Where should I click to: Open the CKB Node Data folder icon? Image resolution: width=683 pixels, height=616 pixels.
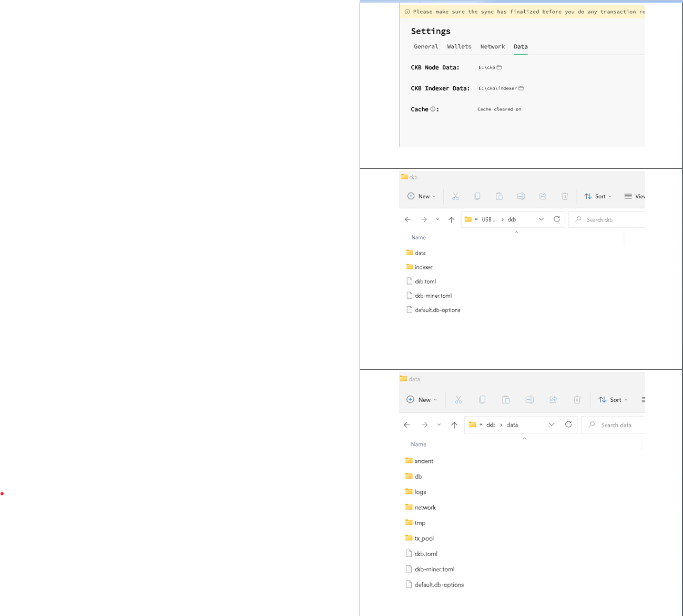coord(499,67)
